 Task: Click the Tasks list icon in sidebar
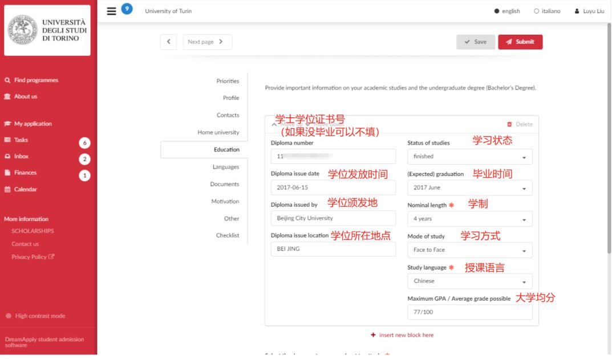click(7, 140)
